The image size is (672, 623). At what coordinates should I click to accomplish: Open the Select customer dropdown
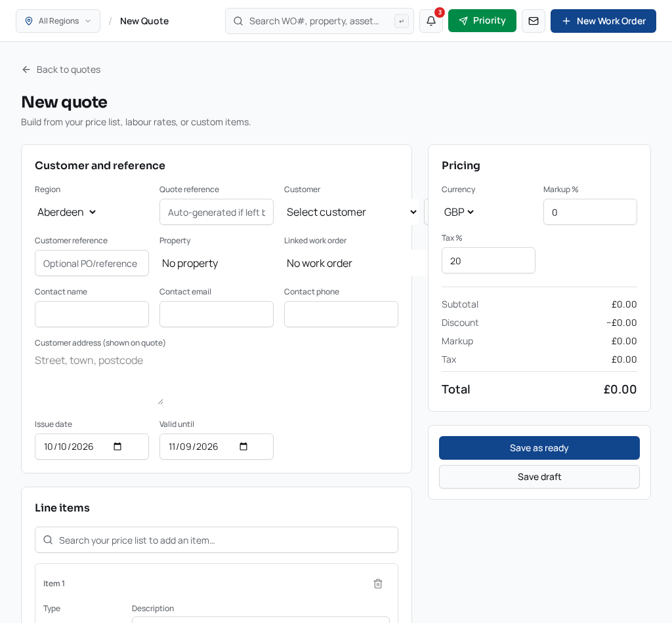[351, 212]
